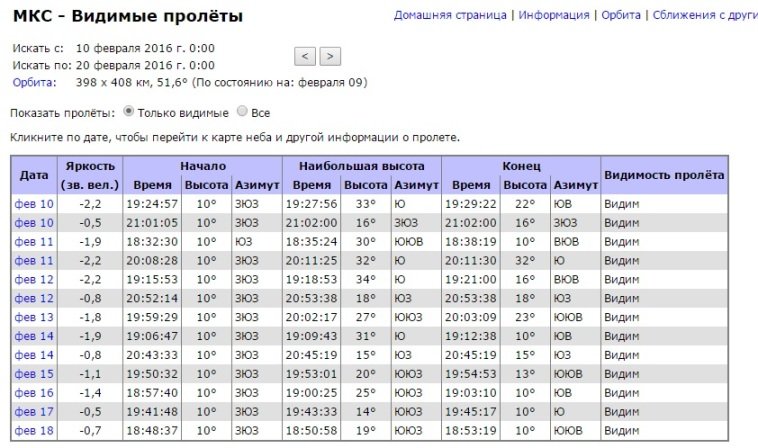This screenshot has height=448, width=758.
Task: Open the фев 14 pass starting at 20:43:33
Action: click(x=34, y=355)
